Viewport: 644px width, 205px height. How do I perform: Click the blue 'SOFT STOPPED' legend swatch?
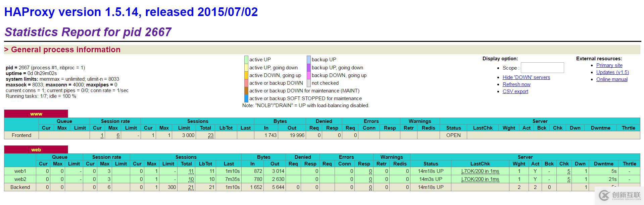click(246, 98)
